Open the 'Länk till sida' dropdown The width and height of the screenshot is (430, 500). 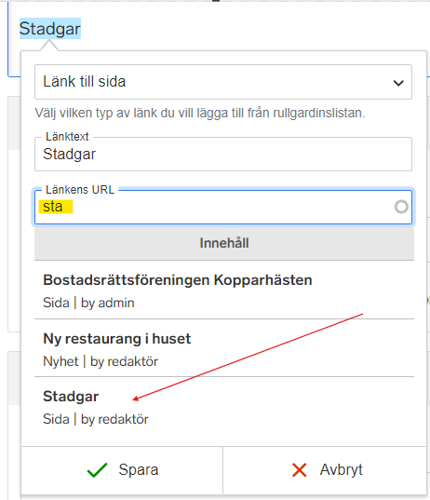[223, 82]
